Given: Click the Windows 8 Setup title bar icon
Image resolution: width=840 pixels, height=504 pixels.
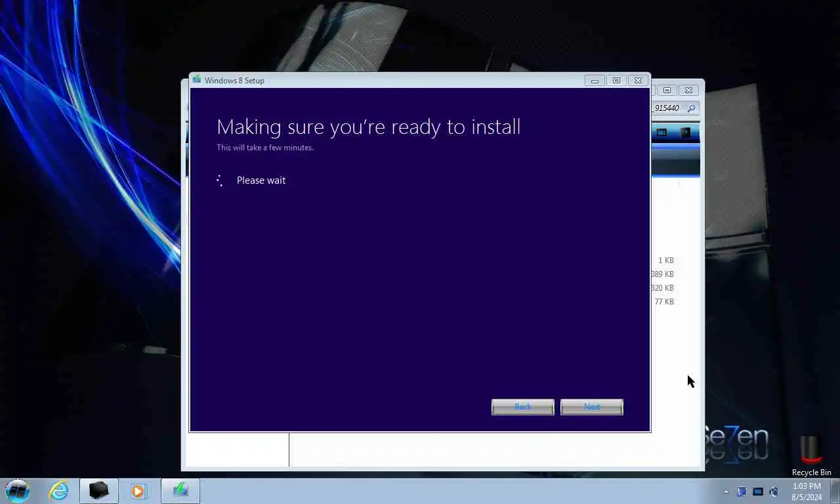Looking at the screenshot, I should (196, 80).
